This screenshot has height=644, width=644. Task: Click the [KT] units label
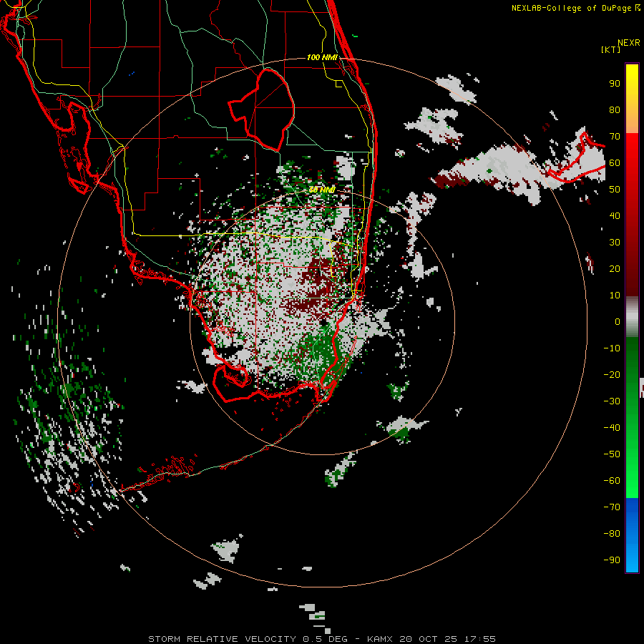point(611,49)
